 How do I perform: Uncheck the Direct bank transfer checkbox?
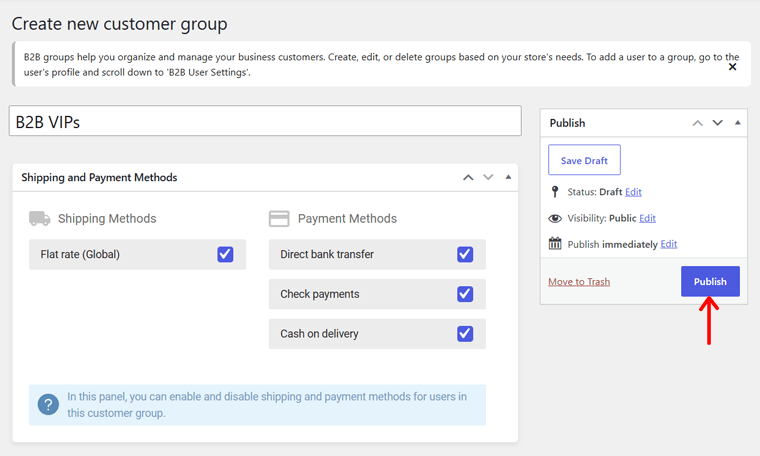465,254
